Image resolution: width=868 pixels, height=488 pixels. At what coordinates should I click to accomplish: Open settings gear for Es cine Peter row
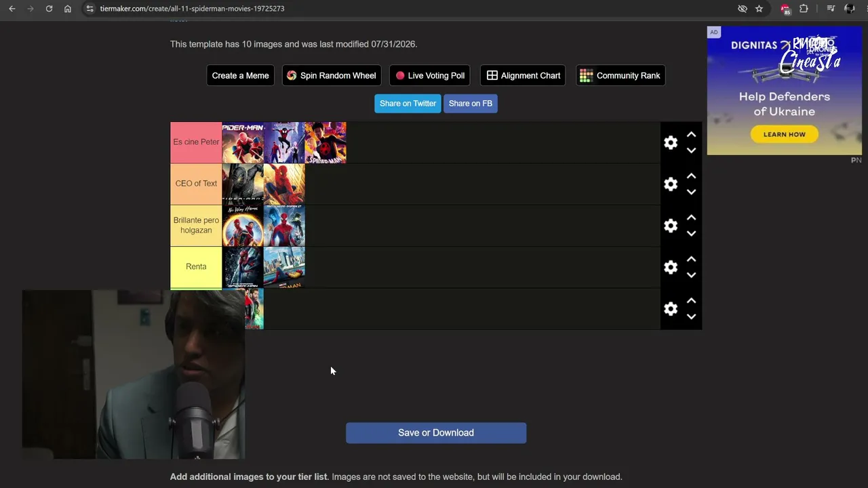point(671,142)
